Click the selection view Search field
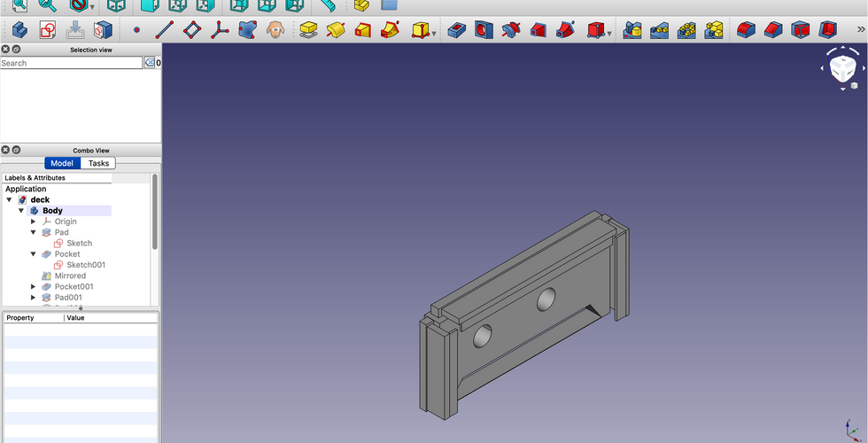 (x=71, y=63)
